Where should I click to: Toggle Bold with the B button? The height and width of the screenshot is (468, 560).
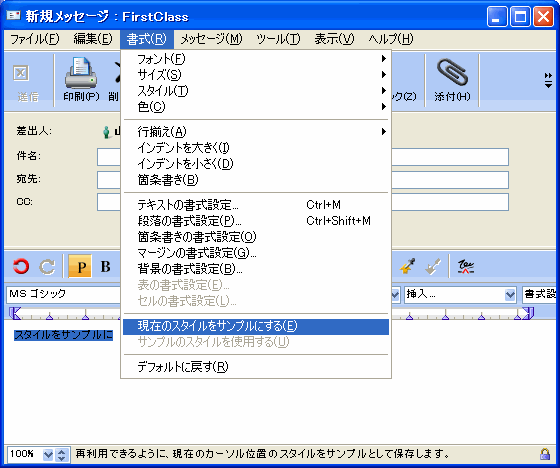(x=105, y=267)
